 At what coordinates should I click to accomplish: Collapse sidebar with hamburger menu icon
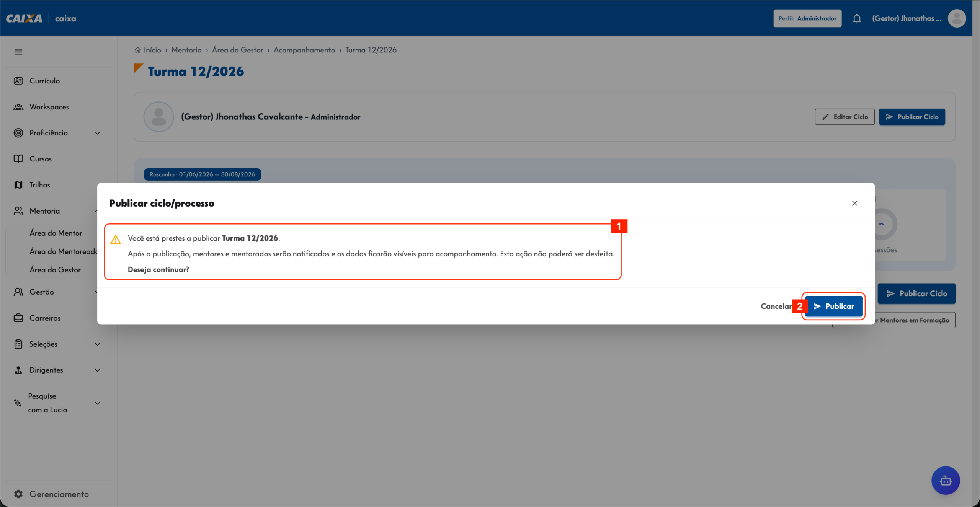18,52
